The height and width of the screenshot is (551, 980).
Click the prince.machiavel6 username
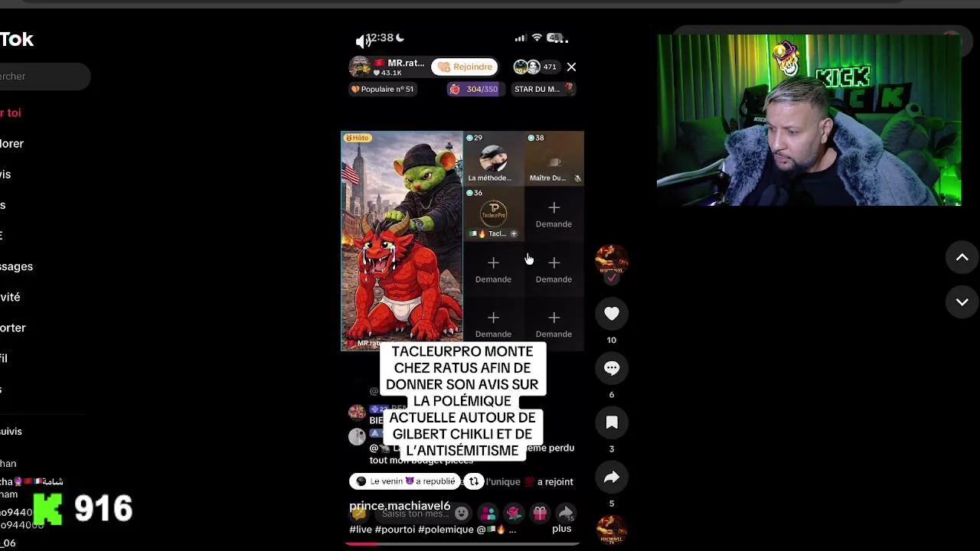tap(400, 506)
